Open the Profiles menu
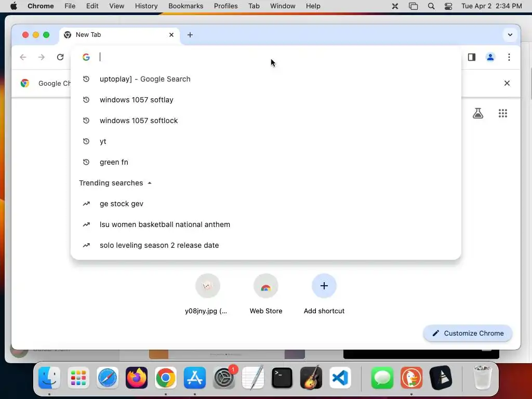This screenshot has width=532, height=399. click(225, 6)
